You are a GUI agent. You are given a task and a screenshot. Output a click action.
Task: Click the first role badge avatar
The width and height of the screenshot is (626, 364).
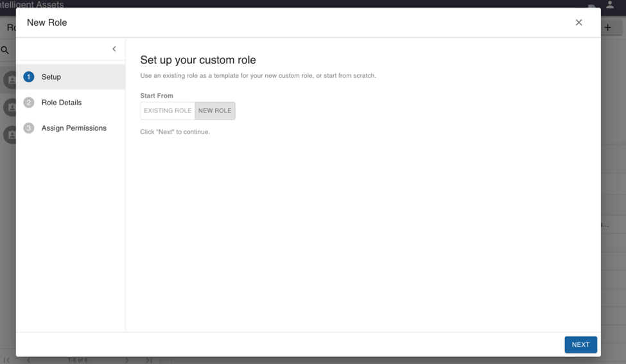point(10,80)
